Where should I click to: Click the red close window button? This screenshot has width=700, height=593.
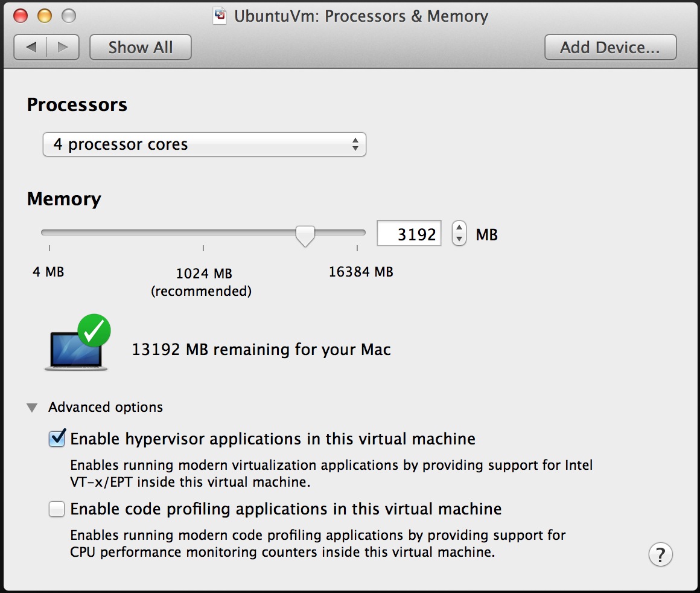21,16
